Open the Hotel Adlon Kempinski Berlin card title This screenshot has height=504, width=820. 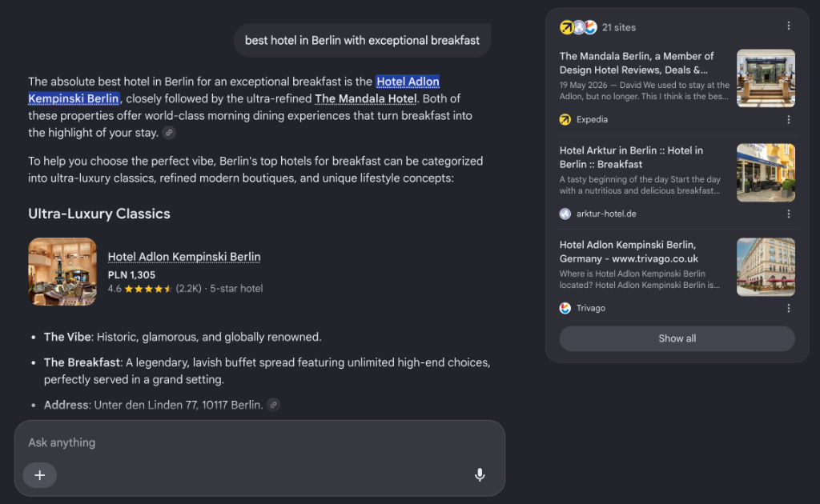[184, 257]
